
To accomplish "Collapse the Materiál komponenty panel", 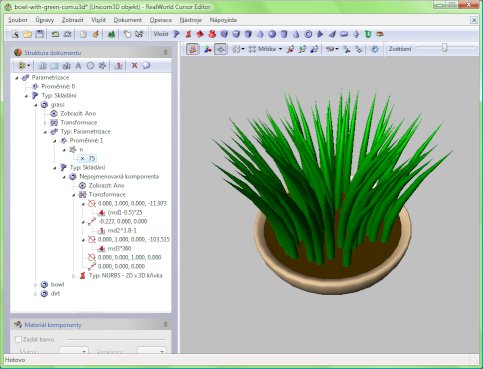I will point(165,325).
